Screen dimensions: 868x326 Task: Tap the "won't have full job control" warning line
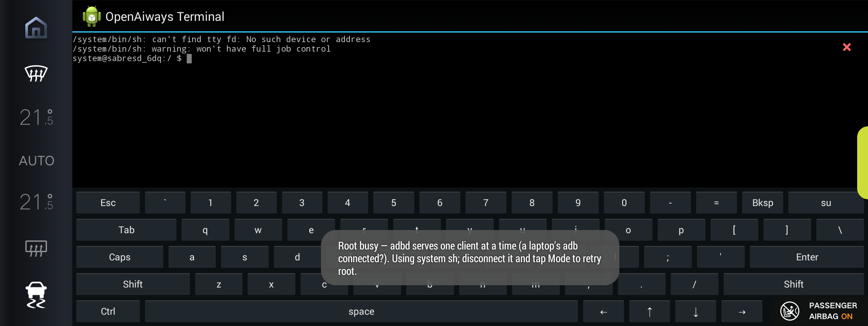click(x=202, y=49)
